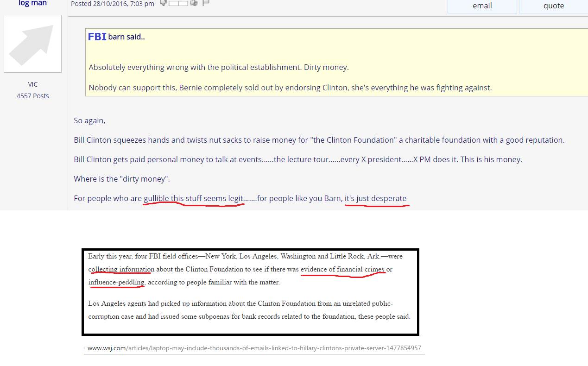Open the 'log man' user profile
The image size is (588, 366).
(32, 3)
